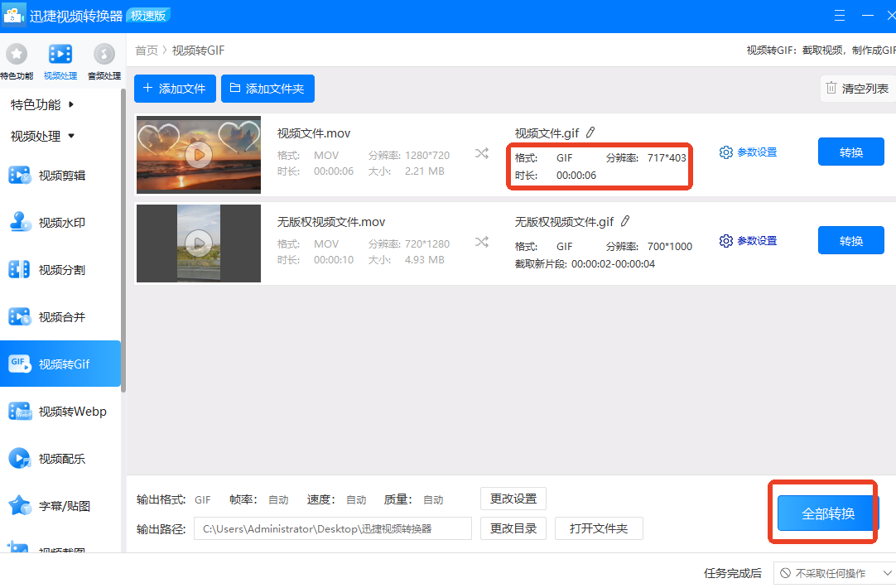
Task: Click the 视频剪辑 icon
Action: [x=19, y=175]
